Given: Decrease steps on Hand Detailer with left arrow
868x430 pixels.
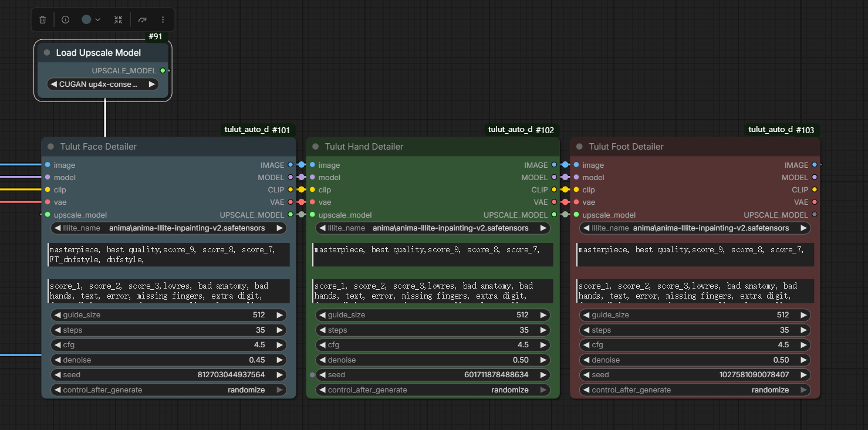Looking at the screenshot, I should pyautogui.click(x=322, y=330).
